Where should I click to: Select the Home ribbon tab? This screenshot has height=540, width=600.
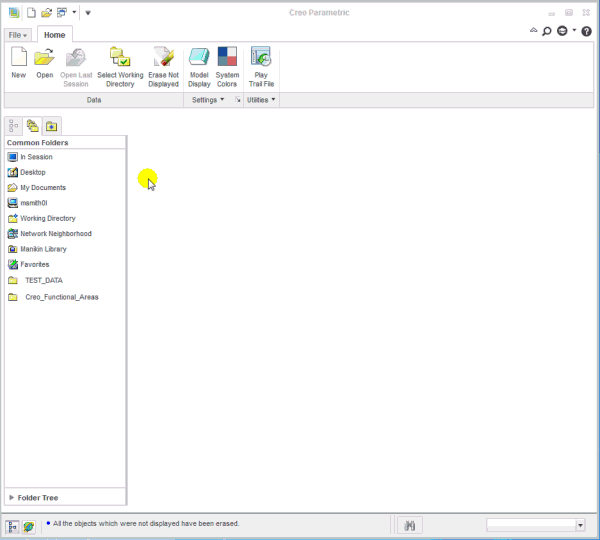(55, 35)
